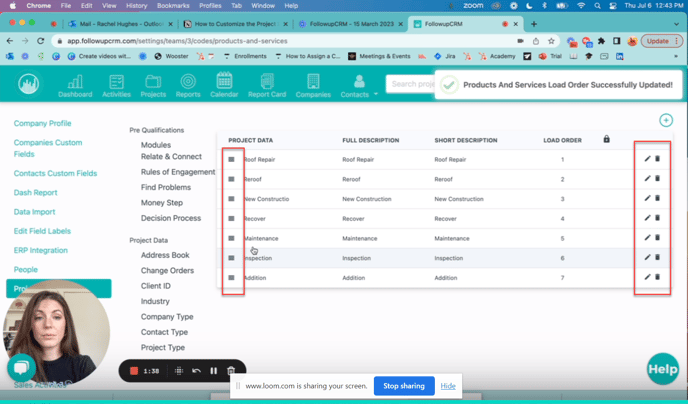Edit the Inspection row pencil icon
The image size is (688, 404).
[x=647, y=257]
